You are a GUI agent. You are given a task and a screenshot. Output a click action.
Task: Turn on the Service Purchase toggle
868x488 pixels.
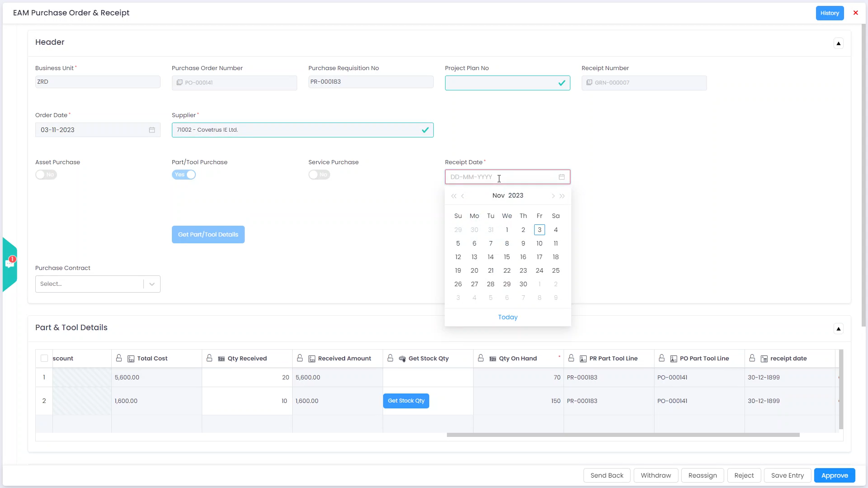click(319, 175)
